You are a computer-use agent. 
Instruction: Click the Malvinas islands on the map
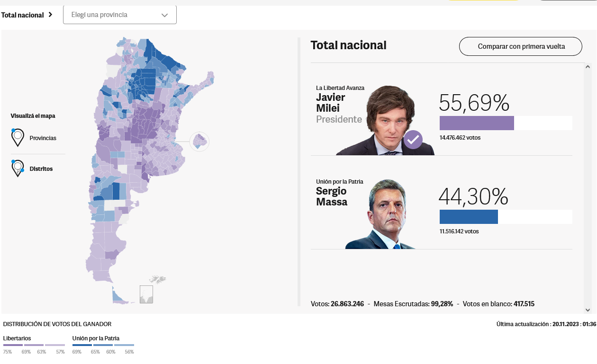pyautogui.click(x=157, y=279)
